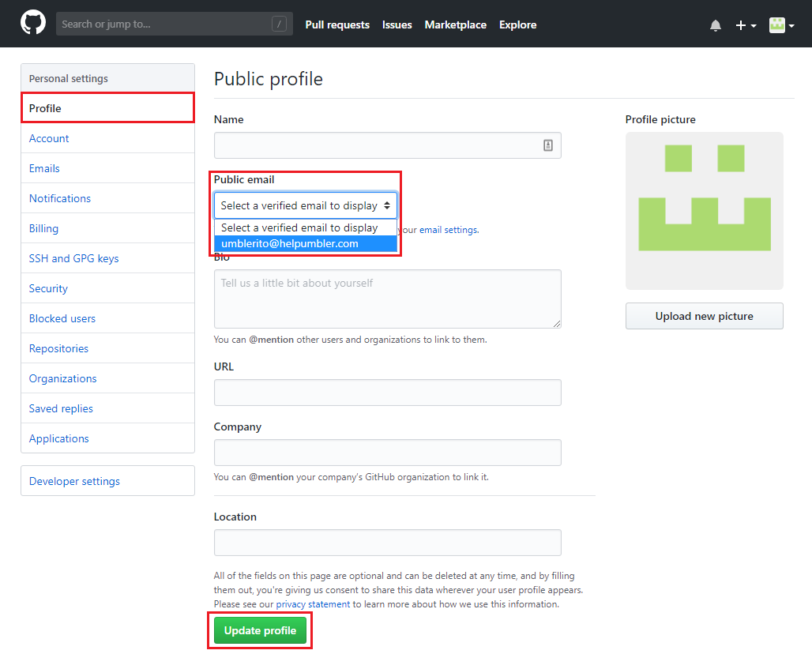This screenshot has height=669, width=812.
Task: Open the Public email dropdown
Action: (306, 205)
